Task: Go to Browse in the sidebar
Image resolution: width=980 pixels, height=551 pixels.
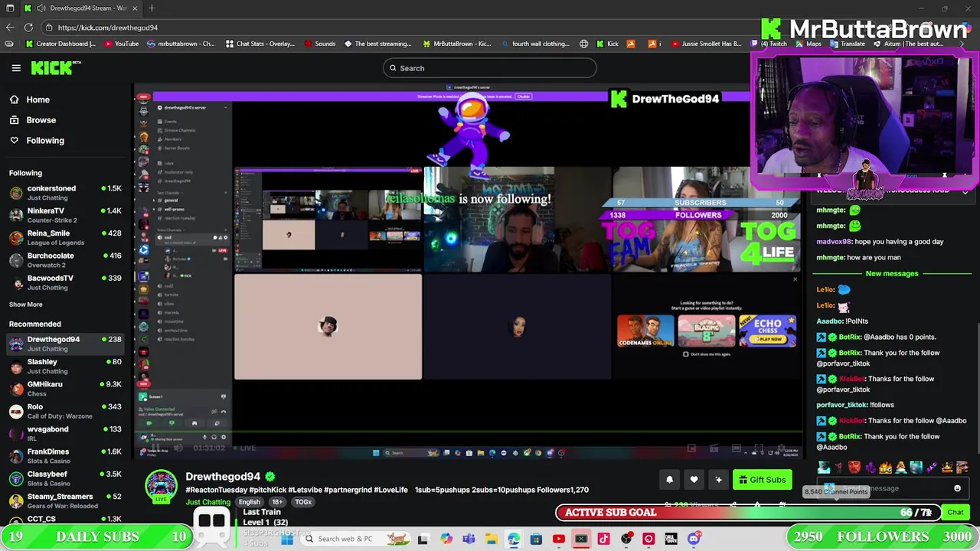Action: pos(41,120)
